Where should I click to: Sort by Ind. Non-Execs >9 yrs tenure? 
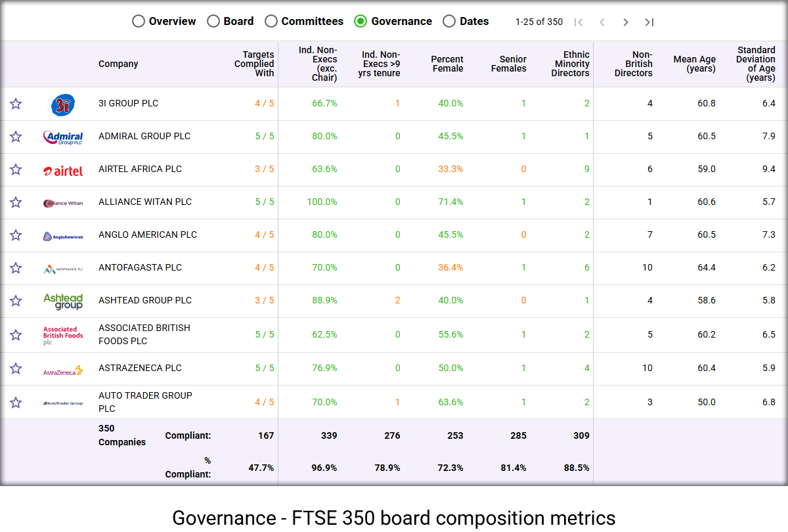pos(380,64)
